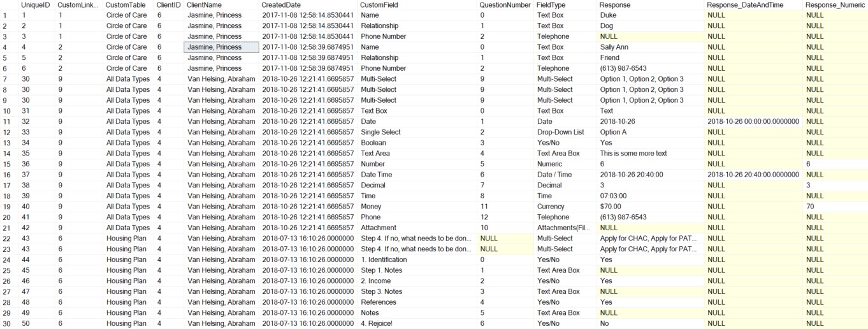Click the UniqueID column header
The width and height of the screenshot is (868, 329).
pos(32,4)
